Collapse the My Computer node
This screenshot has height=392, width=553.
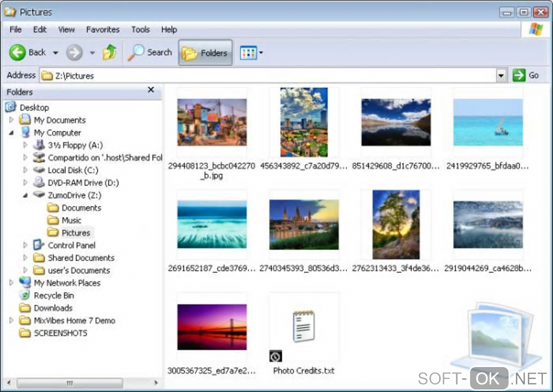[x=11, y=133]
